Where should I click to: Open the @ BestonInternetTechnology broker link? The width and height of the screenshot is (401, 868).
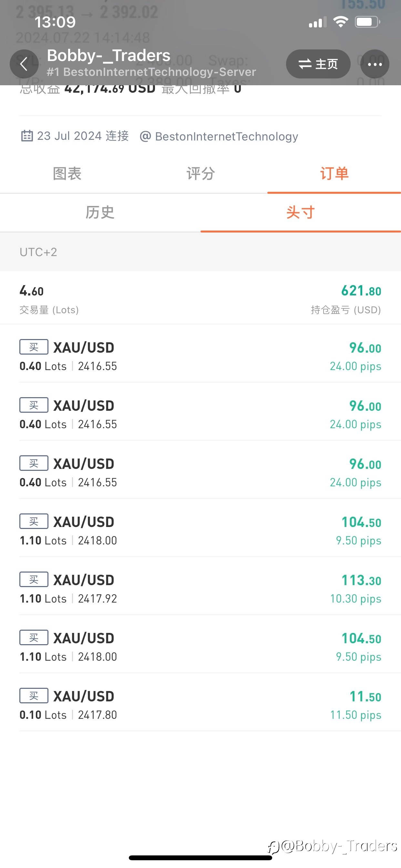pos(219,136)
